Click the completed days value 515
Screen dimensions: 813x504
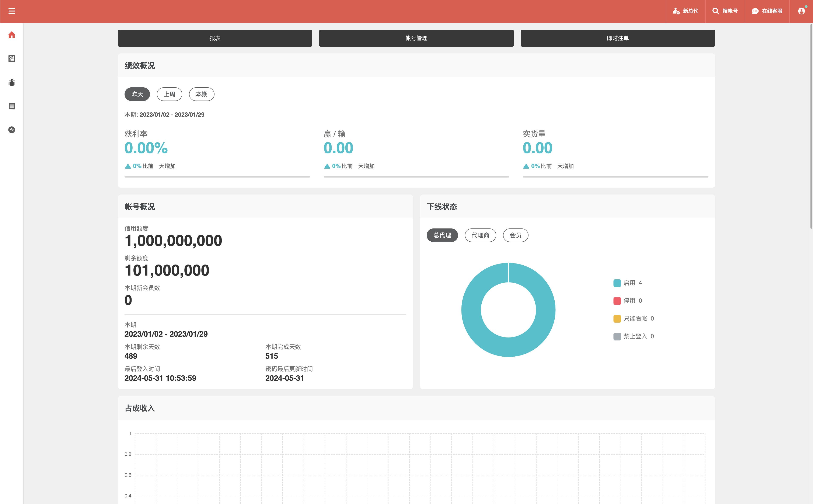(272, 356)
